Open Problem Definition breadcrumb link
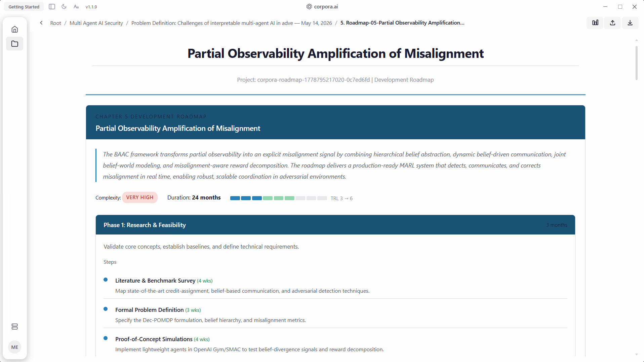The width and height of the screenshot is (644, 362). 232,23
